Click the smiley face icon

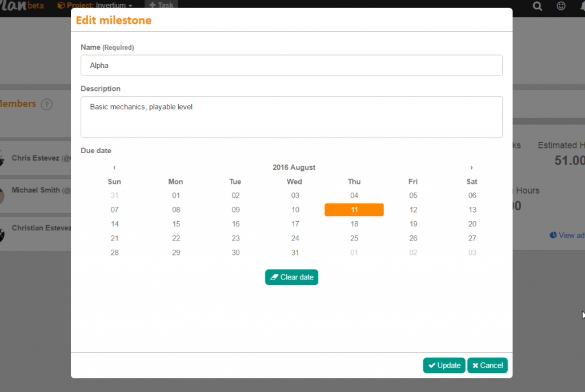[561, 6]
